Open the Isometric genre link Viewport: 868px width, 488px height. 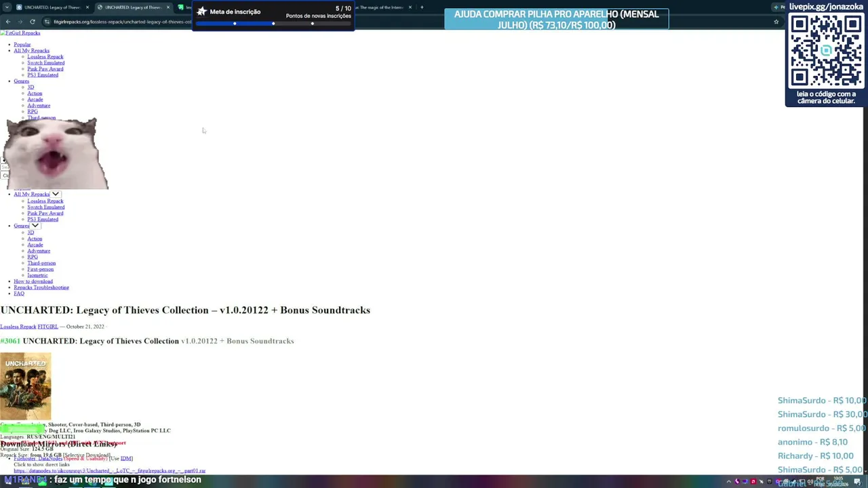tap(37, 275)
